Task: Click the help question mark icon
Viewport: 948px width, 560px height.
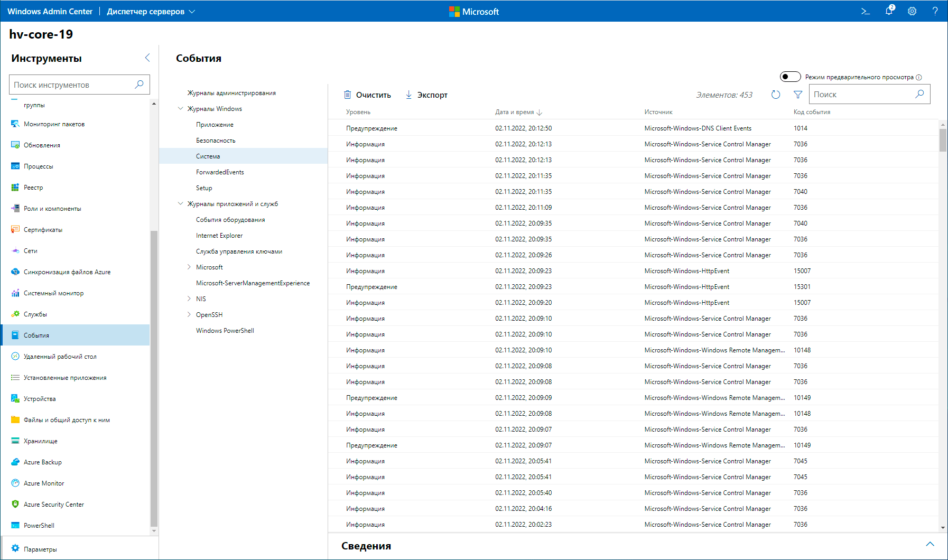Action: [x=935, y=11]
